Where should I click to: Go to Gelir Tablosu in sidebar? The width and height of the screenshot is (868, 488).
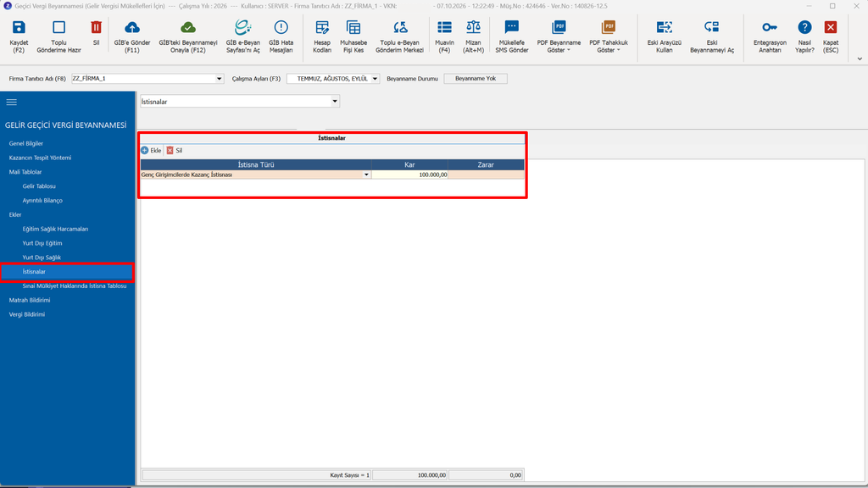coord(39,186)
